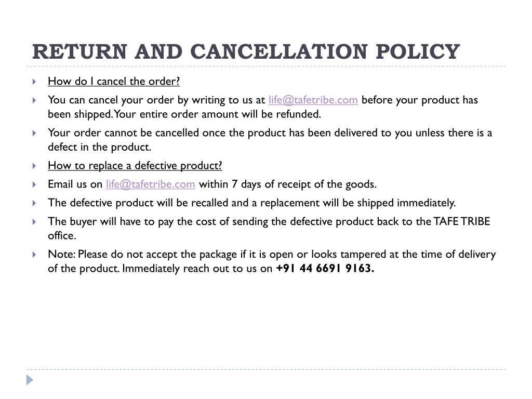532x399 pixels.
Task: Click the "How to replace a defective product?" heading
Action: tap(135, 166)
